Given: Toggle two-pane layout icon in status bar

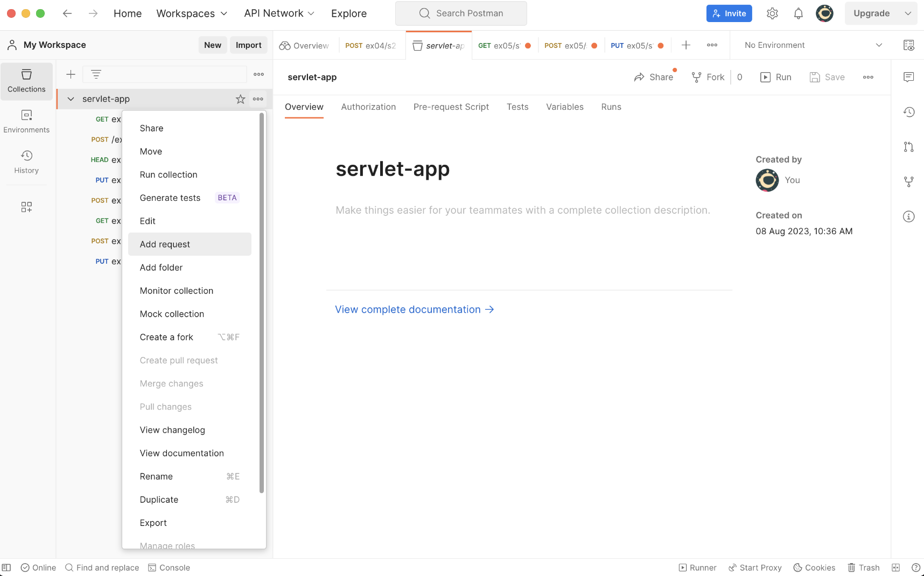Looking at the screenshot, I should tap(895, 567).
